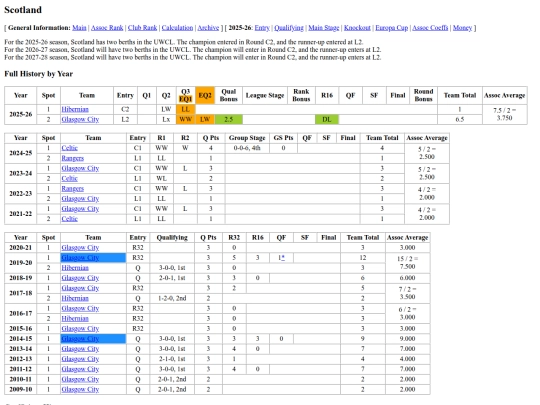Open the Money link
540x405 pixels.
click(x=462, y=28)
